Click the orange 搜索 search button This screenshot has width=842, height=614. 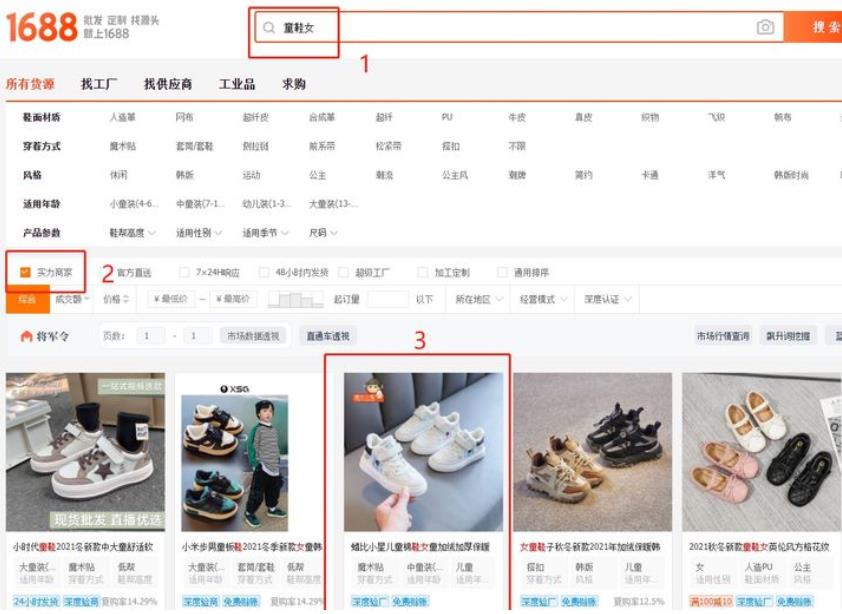point(827,26)
